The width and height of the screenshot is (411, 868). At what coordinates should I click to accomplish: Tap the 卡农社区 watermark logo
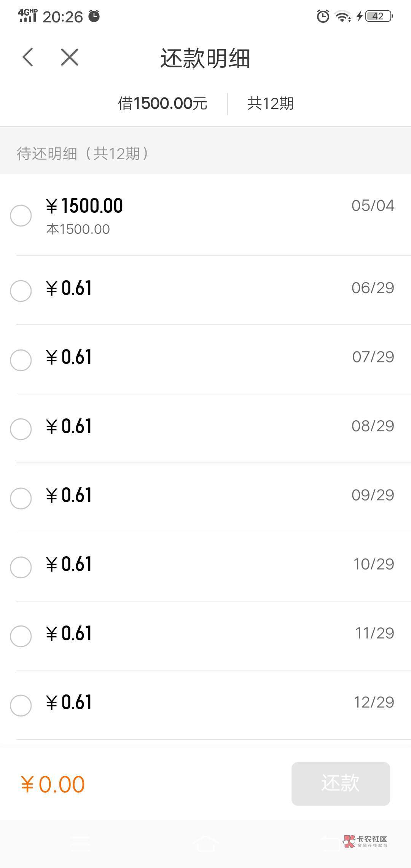tap(365, 841)
